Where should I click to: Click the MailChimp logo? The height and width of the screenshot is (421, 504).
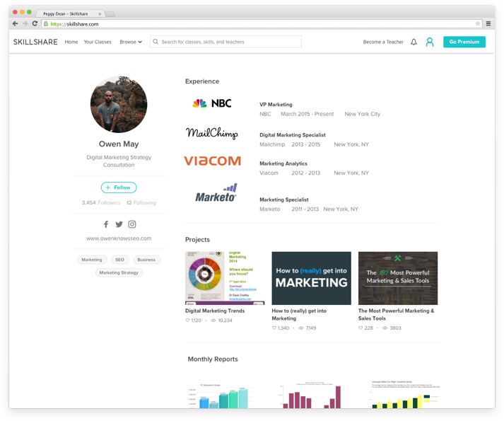pos(212,133)
